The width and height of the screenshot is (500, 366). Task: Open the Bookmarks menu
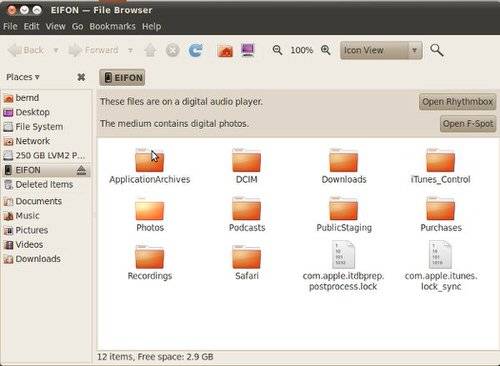tap(112, 26)
